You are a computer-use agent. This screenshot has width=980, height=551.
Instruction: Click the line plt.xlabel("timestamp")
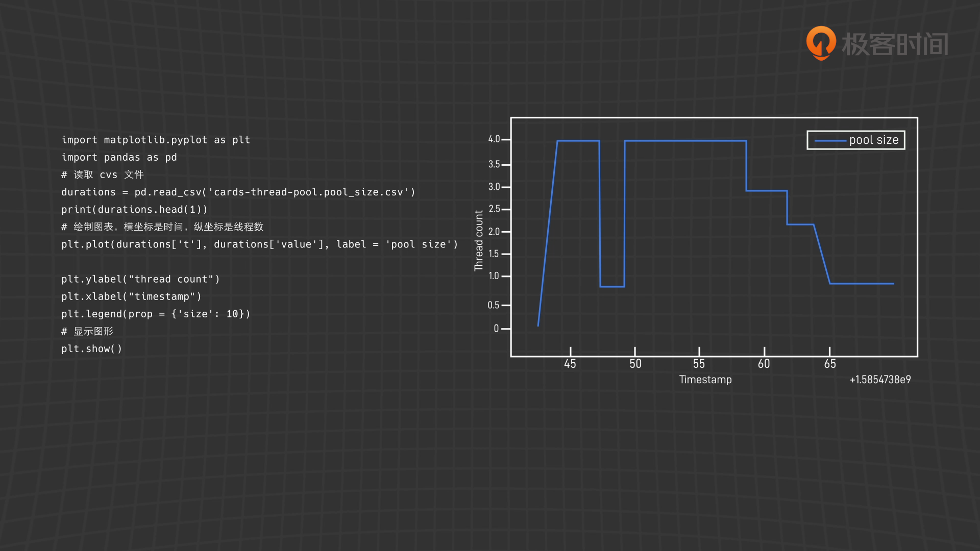[131, 296]
